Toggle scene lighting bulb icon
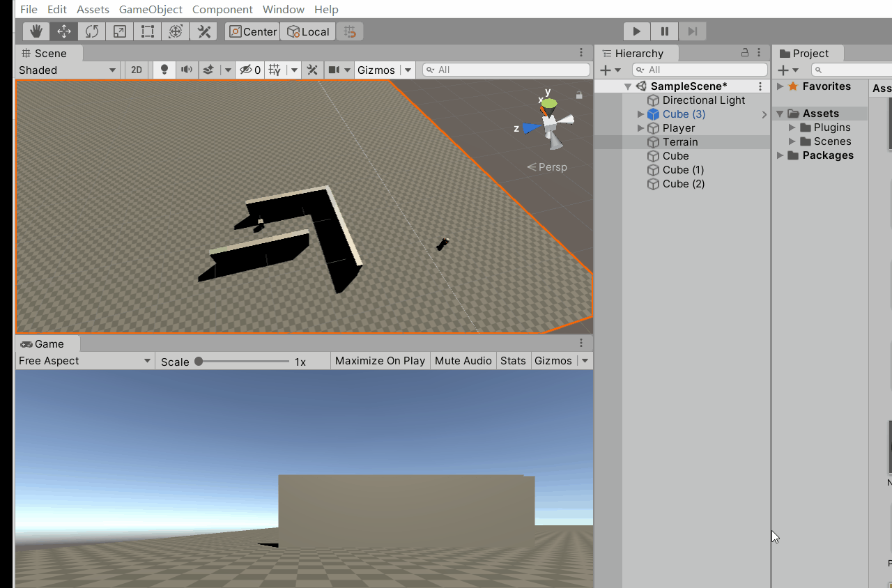This screenshot has height=588, width=892. coord(164,70)
